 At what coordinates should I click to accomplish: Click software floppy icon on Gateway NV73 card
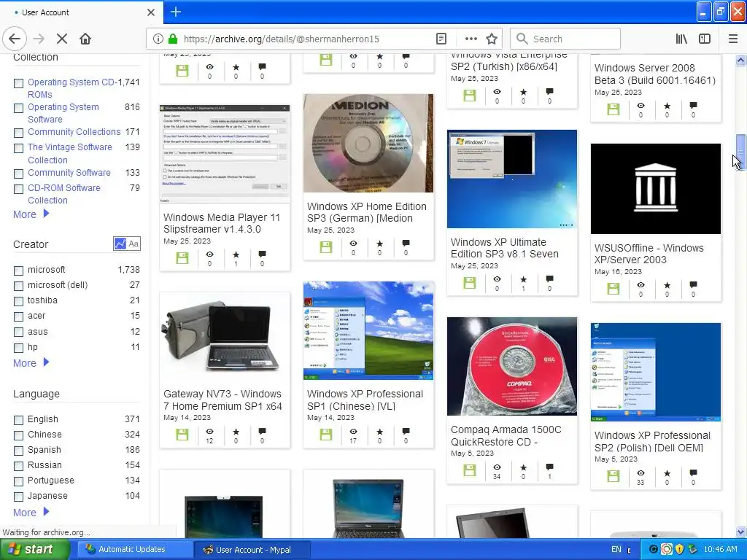pyautogui.click(x=182, y=435)
